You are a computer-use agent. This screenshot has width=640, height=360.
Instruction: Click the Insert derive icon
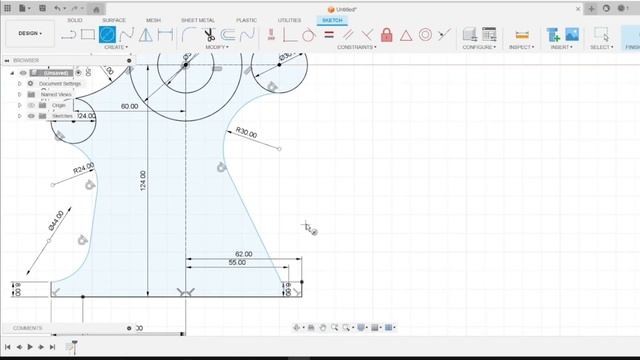point(553,35)
